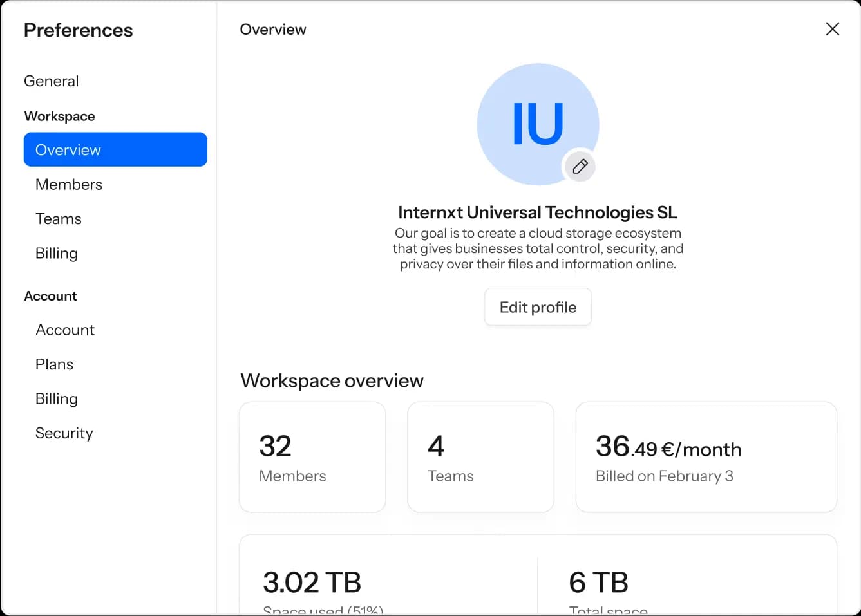
Task: Click the workspace description text
Action: (x=538, y=248)
